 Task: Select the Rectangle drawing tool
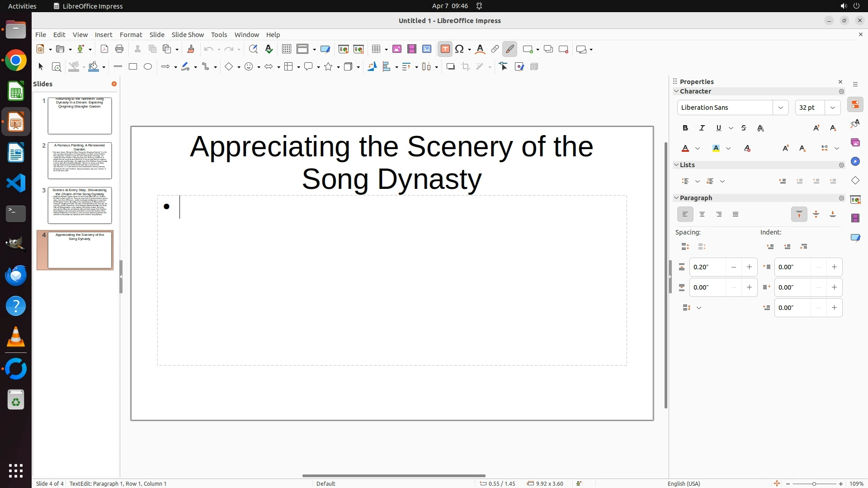(133, 67)
